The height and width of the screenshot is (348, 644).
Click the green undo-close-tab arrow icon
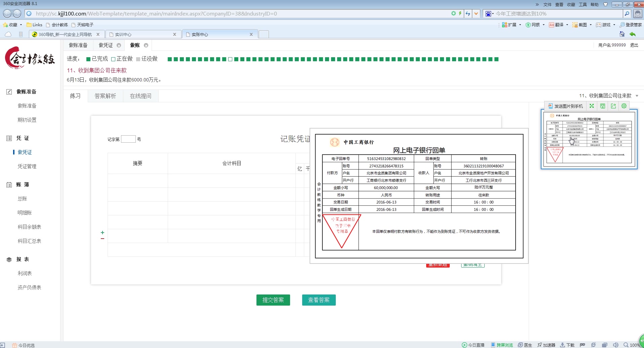pos(633,34)
